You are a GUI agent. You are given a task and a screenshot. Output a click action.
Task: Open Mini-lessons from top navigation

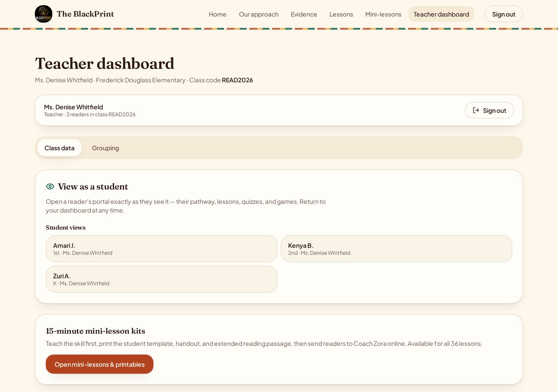383,14
